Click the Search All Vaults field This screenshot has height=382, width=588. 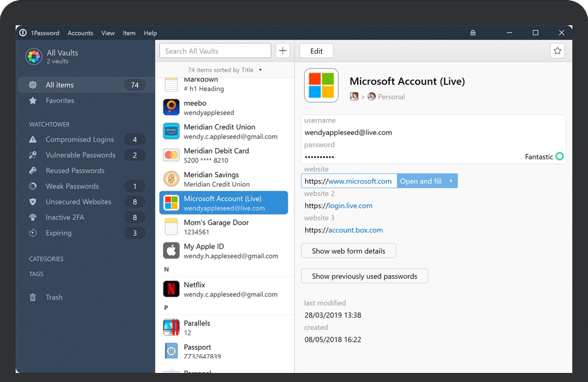215,51
